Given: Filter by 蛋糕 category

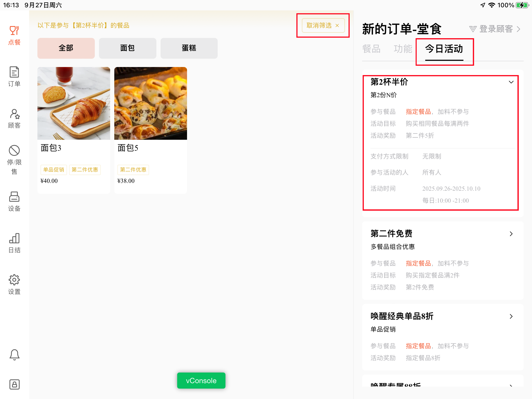Looking at the screenshot, I should click(x=189, y=48).
